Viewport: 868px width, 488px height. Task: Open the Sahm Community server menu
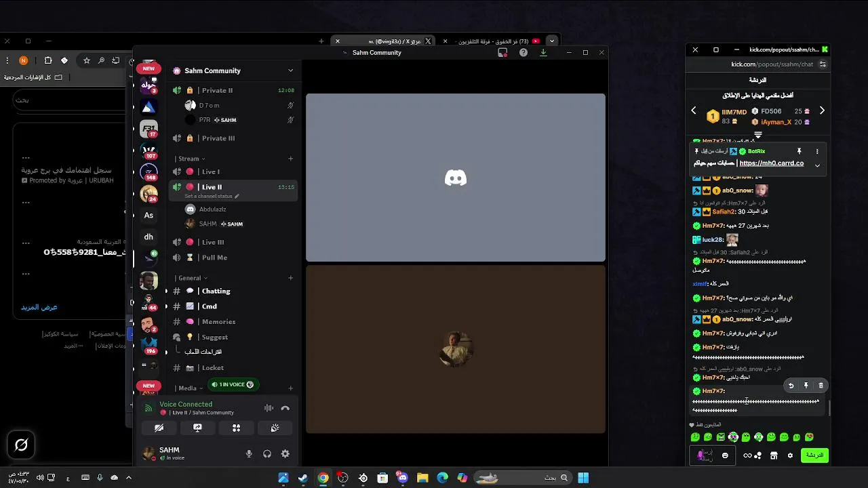(x=233, y=70)
